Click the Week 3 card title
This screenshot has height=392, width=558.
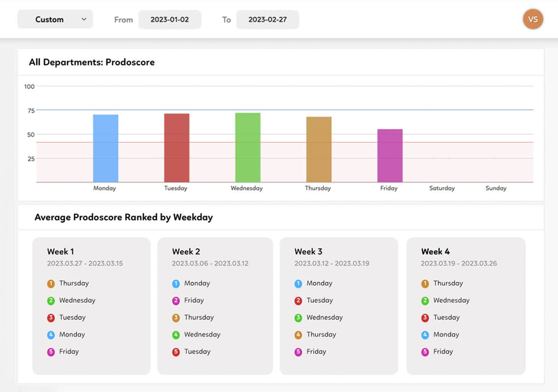[308, 252]
